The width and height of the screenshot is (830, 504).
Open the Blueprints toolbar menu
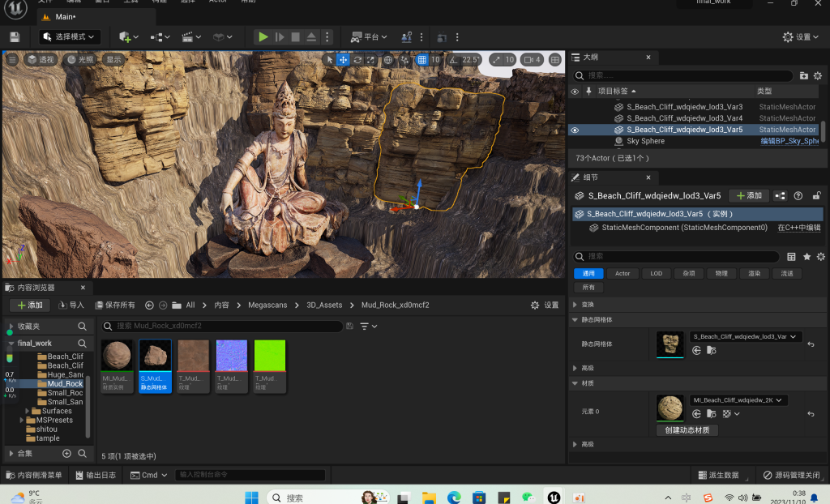pos(160,37)
